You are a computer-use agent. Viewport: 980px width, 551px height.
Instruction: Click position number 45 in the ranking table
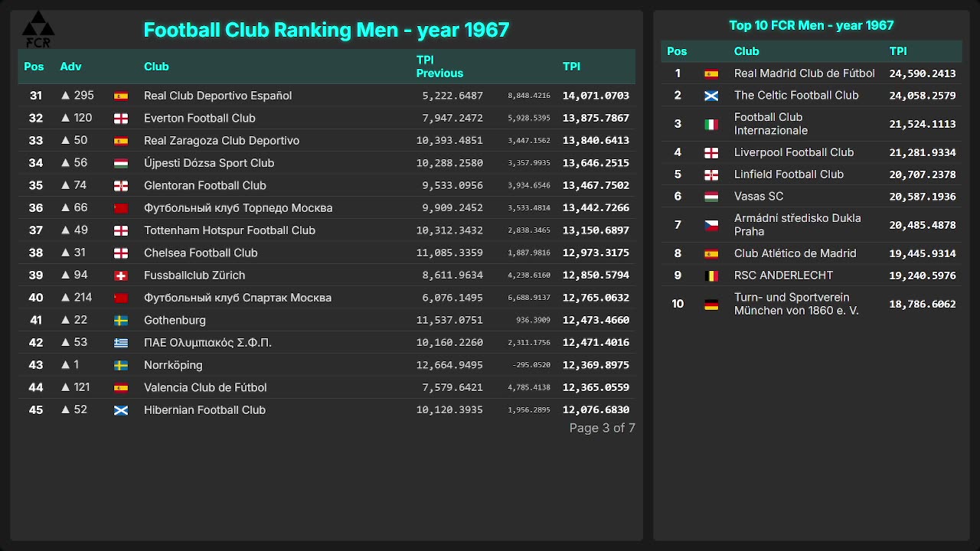36,410
